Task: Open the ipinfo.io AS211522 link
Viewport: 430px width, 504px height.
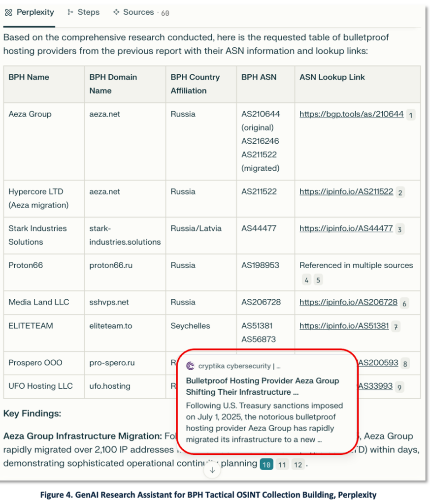Action: tap(346, 192)
